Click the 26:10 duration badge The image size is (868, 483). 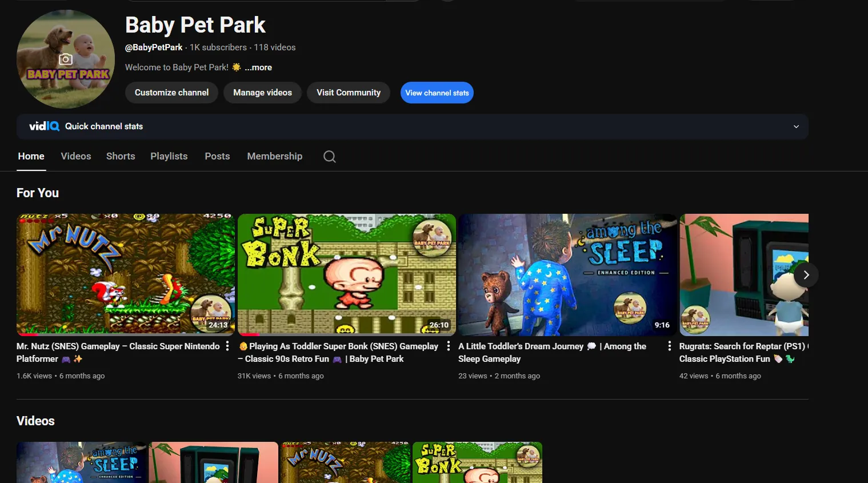tap(439, 325)
